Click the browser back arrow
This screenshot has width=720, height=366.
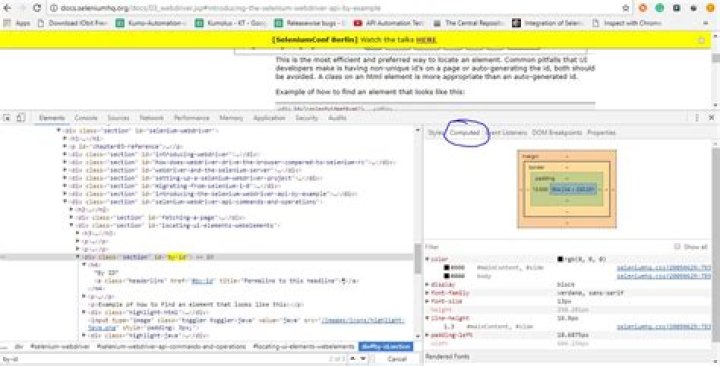[7, 8]
